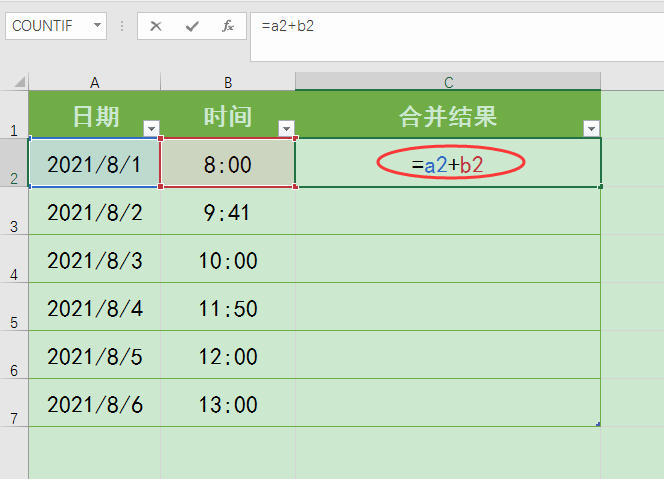Select cell with date 2021/8/5
The width and height of the screenshot is (664, 479).
(94, 355)
